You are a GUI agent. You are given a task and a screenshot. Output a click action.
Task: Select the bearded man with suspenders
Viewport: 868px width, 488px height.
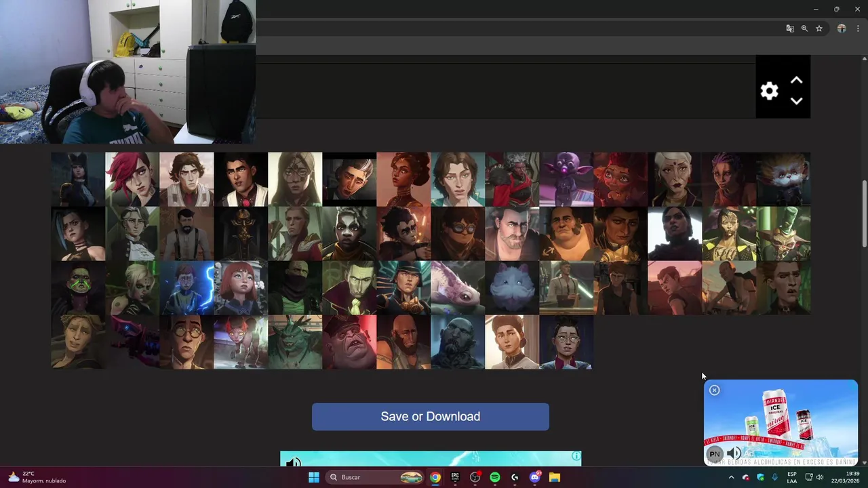point(186,233)
